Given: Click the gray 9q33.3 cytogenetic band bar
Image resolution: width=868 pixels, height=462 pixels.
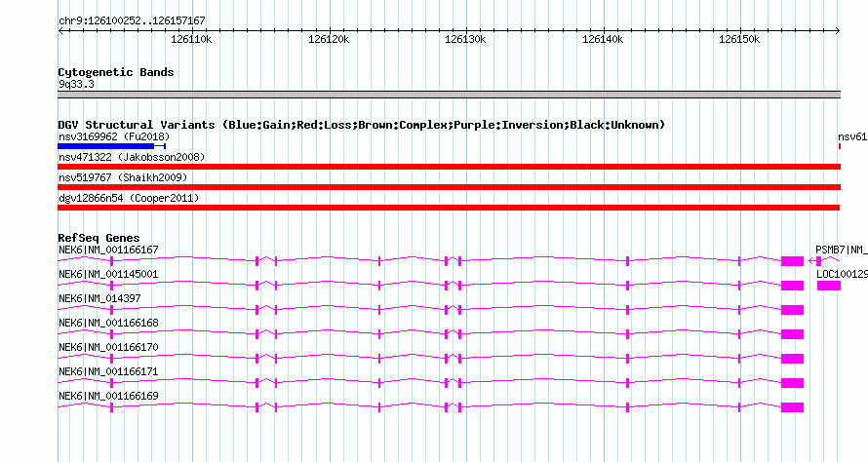Looking at the screenshot, I should (449, 95).
